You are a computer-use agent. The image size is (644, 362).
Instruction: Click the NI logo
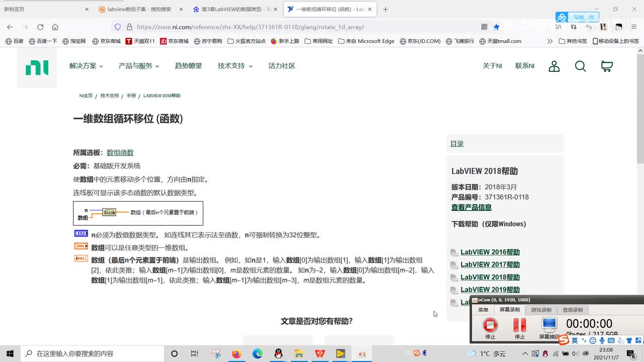click(37, 67)
